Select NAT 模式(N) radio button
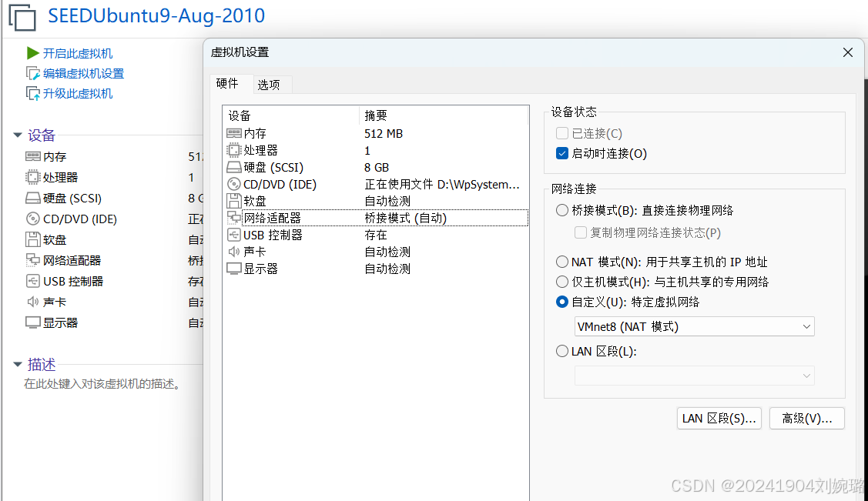 (x=562, y=262)
